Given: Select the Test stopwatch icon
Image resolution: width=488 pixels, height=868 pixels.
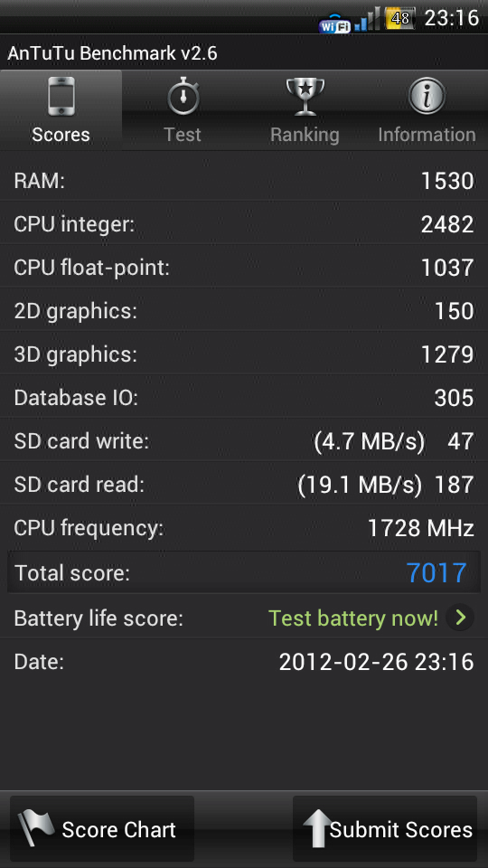Looking at the screenshot, I should (x=183, y=97).
